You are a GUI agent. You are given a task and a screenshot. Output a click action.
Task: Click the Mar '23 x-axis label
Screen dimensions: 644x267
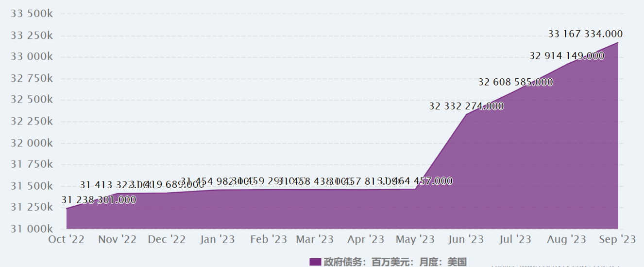click(315, 239)
